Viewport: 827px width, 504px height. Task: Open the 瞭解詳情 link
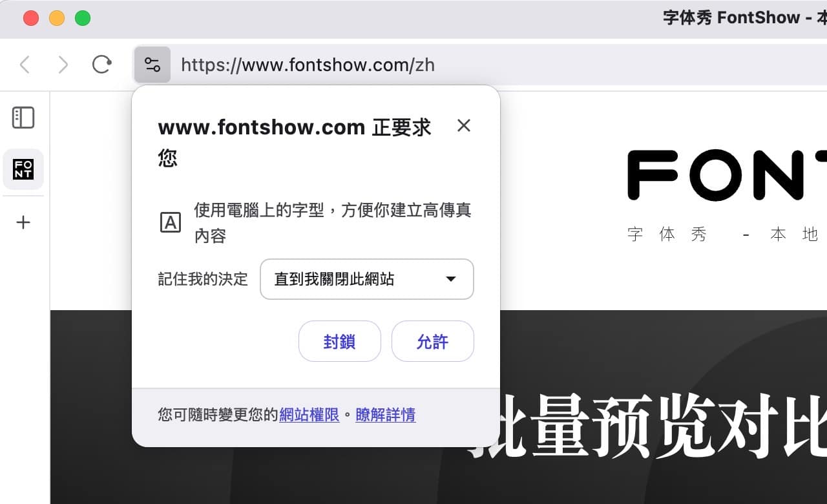[x=385, y=415]
